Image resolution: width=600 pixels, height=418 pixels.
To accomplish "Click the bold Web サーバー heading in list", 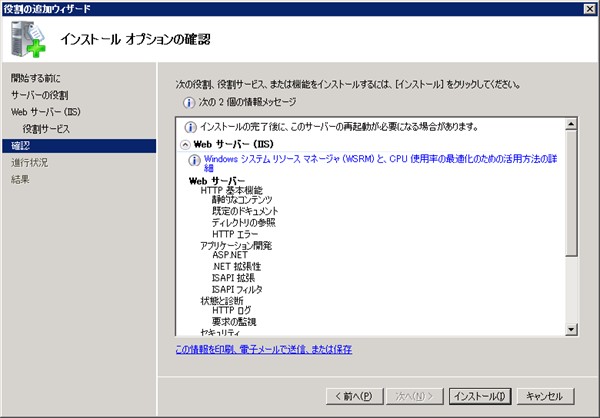I will coord(217,181).
